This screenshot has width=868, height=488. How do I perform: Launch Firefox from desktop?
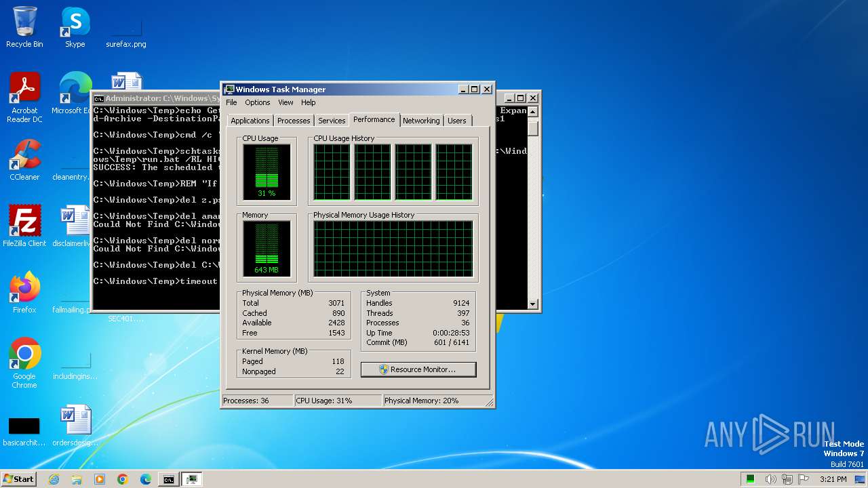24,292
